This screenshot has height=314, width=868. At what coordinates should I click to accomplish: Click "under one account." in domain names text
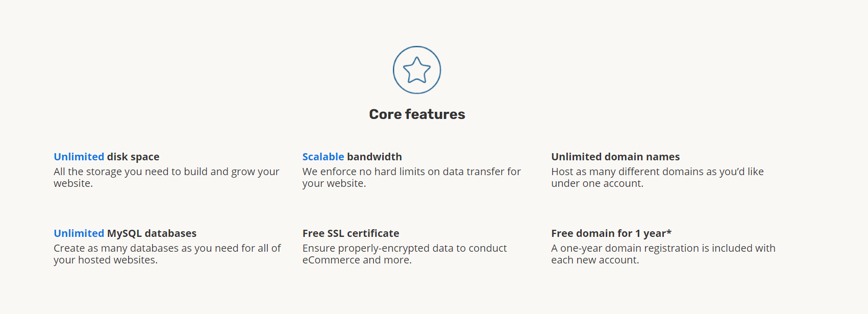click(x=597, y=183)
